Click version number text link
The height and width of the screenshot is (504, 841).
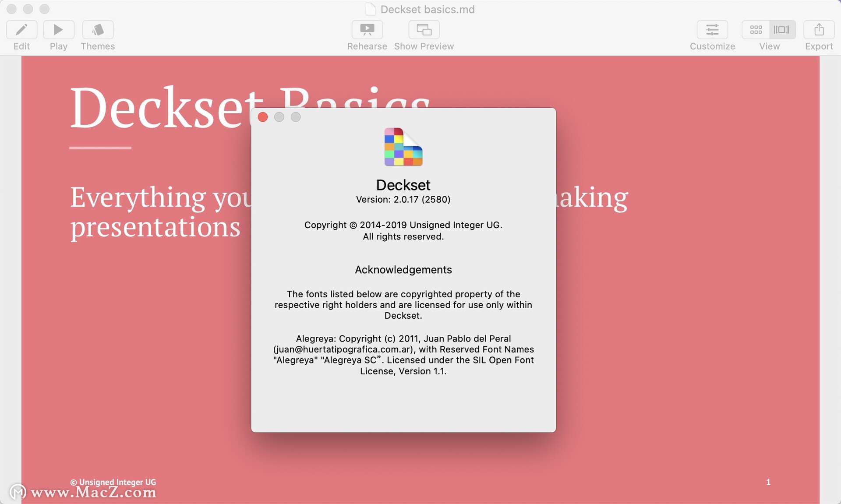[x=403, y=199]
